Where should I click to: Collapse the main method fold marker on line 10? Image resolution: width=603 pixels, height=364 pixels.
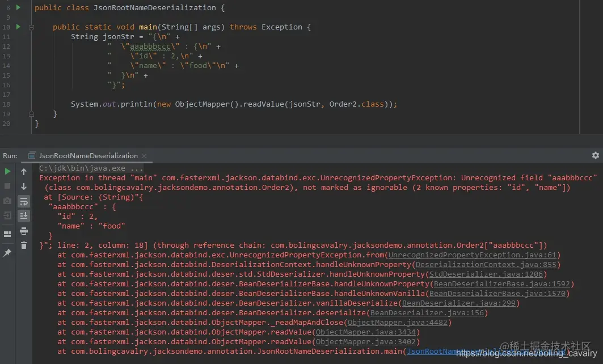[32, 27]
